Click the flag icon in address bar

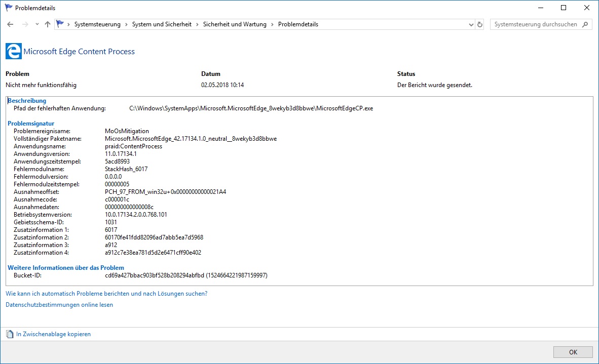tap(60, 24)
